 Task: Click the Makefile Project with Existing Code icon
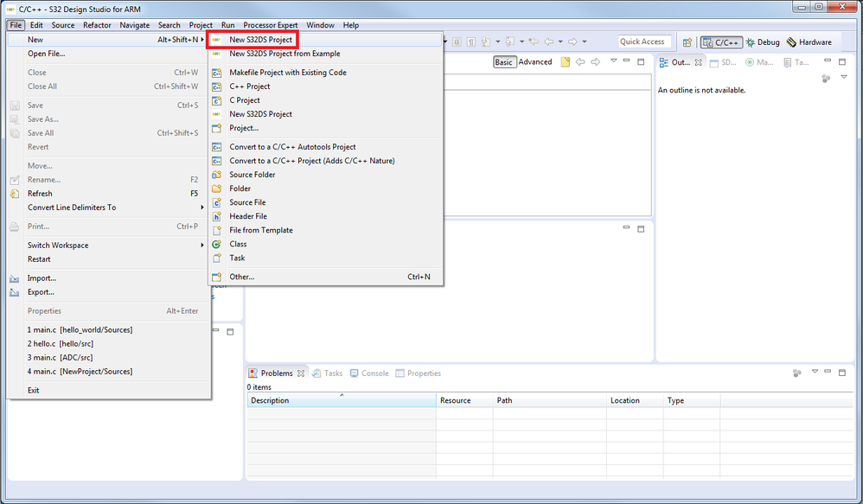coord(217,73)
